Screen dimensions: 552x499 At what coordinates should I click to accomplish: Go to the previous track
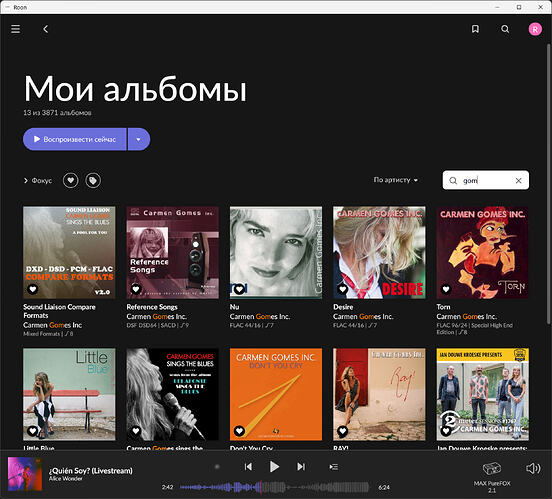point(248,467)
